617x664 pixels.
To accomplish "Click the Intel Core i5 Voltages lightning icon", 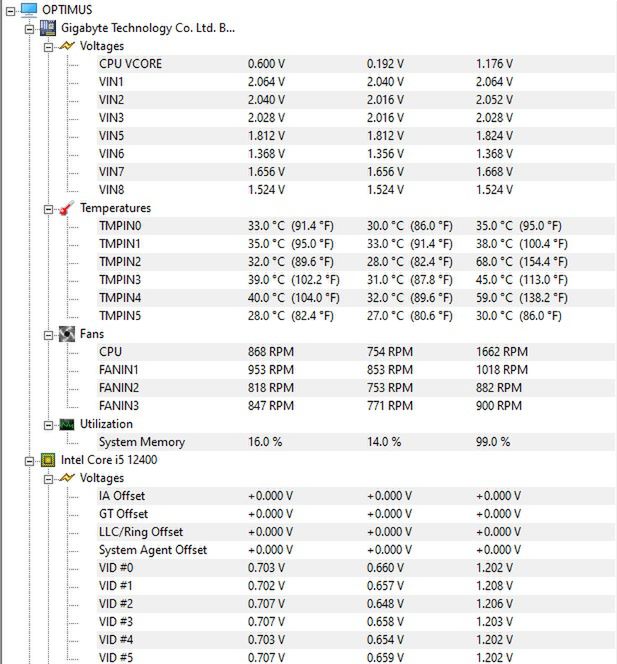I will (67, 478).
